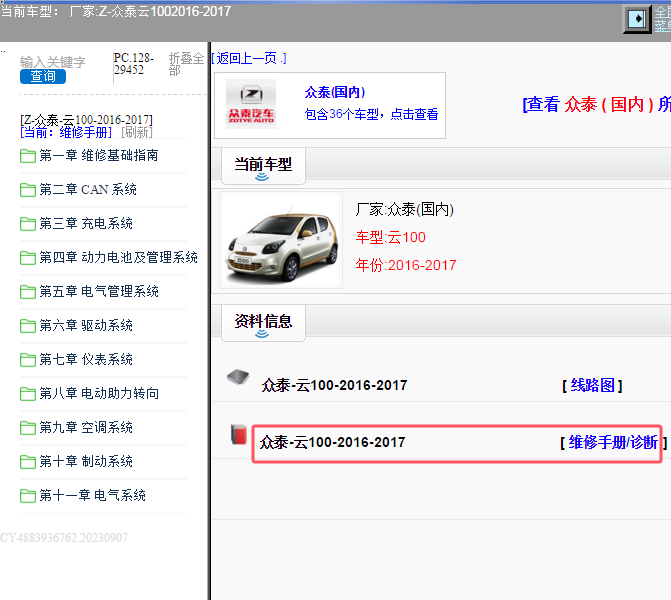The width and height of the screenshot is (671, 600).
Task: Click the folder icon for 第五章 电气管理系统
Action: (28, 292)
